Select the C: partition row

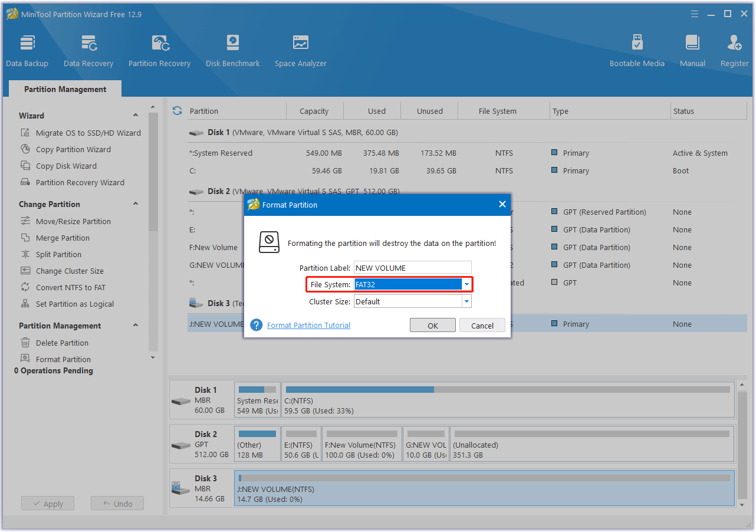pyautogui.click(x=467, y=170)
